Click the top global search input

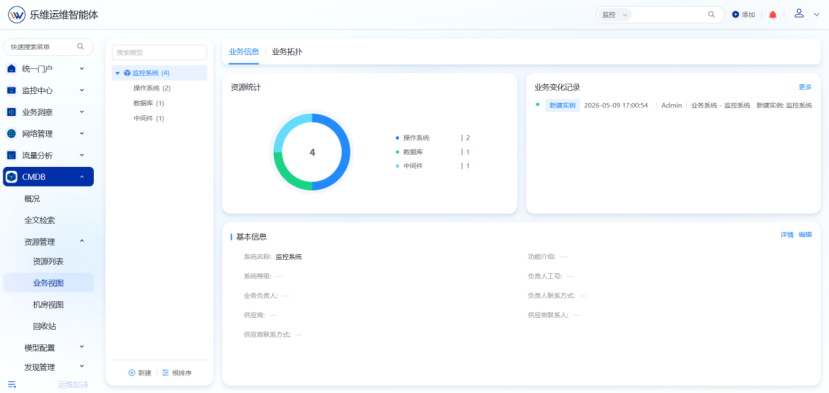click(x=669, y=15)
